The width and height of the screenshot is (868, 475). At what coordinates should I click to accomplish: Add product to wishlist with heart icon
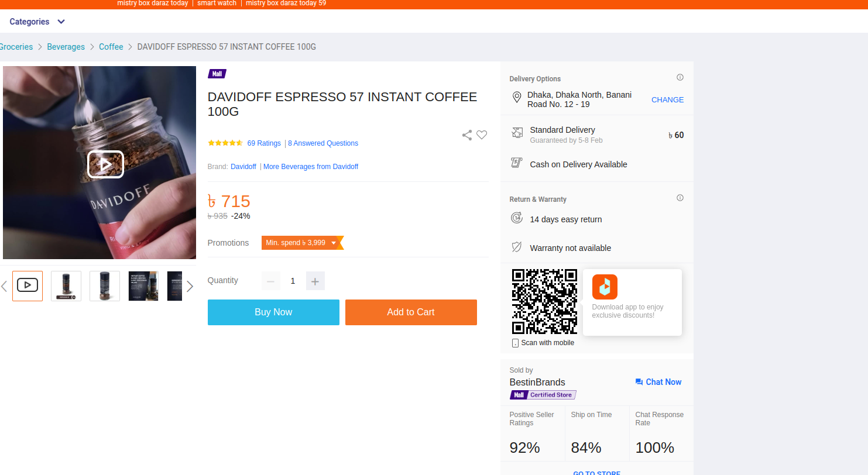click(x=482, y=135)
